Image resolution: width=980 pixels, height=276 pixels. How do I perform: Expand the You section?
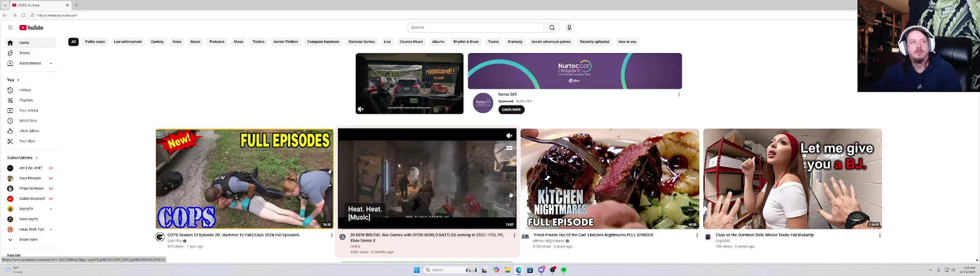13,80
